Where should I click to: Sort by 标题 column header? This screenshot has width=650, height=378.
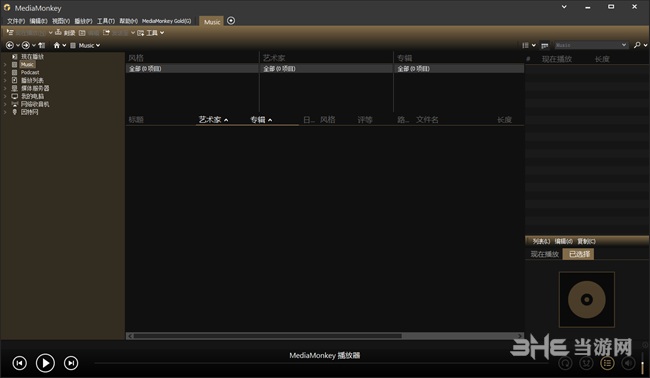coord(136,120)
